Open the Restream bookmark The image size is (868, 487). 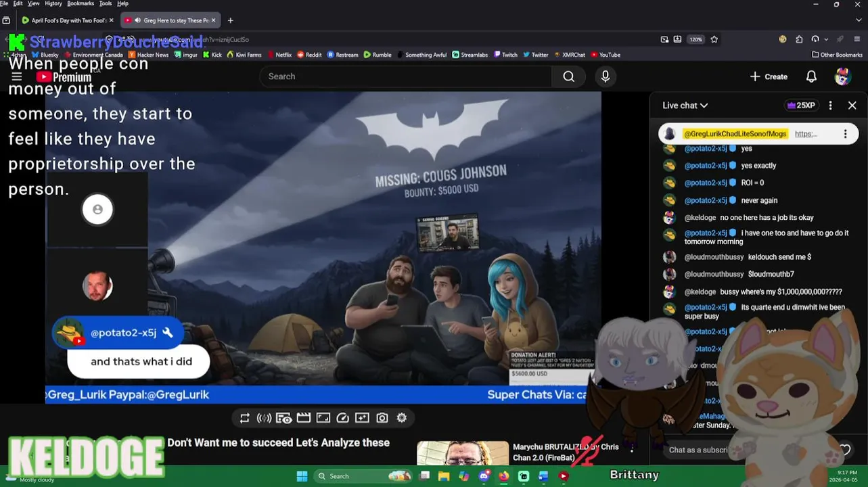343,55
